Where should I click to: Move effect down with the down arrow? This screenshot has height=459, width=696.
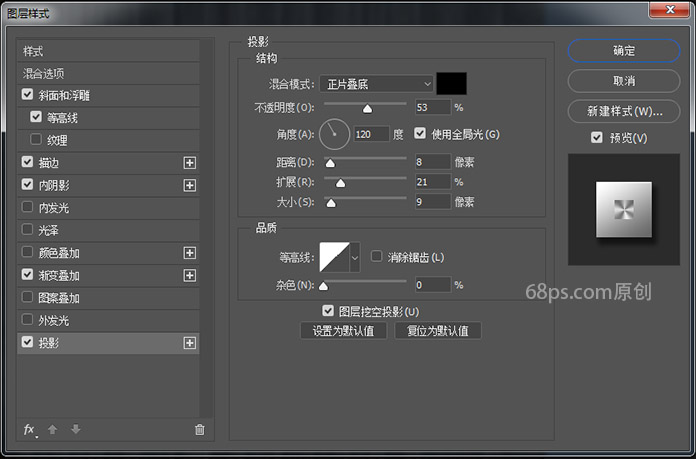[x=76, y=429]
